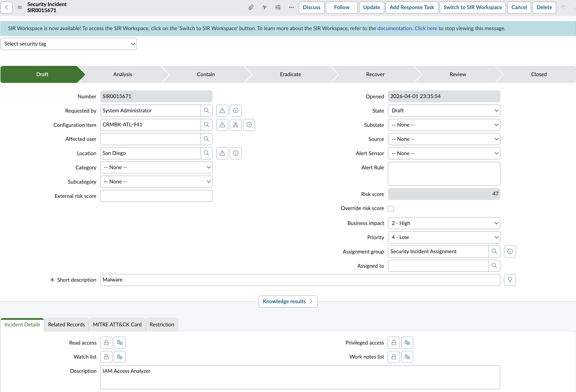
Task: Click the Analysis stage in process flow
Action: click(122, 74)
